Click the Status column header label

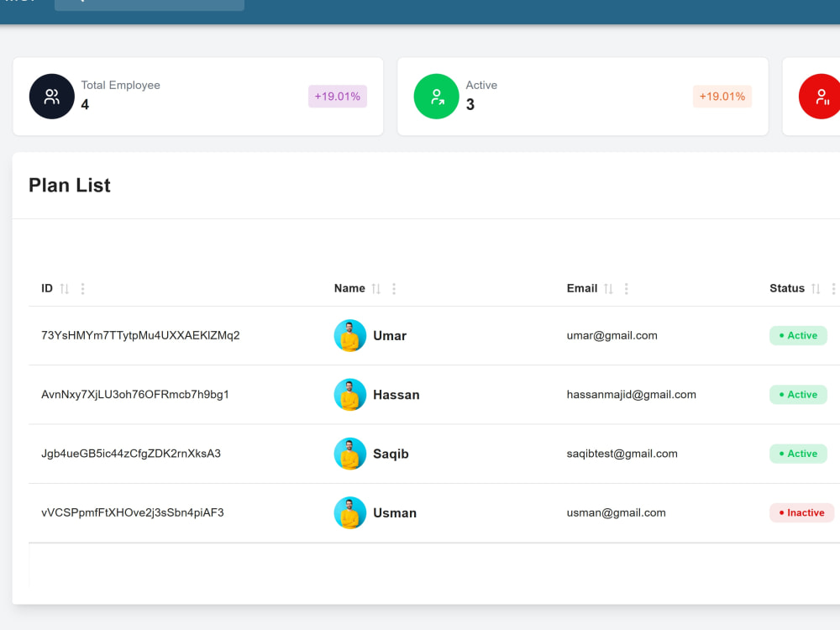(787, 288)
